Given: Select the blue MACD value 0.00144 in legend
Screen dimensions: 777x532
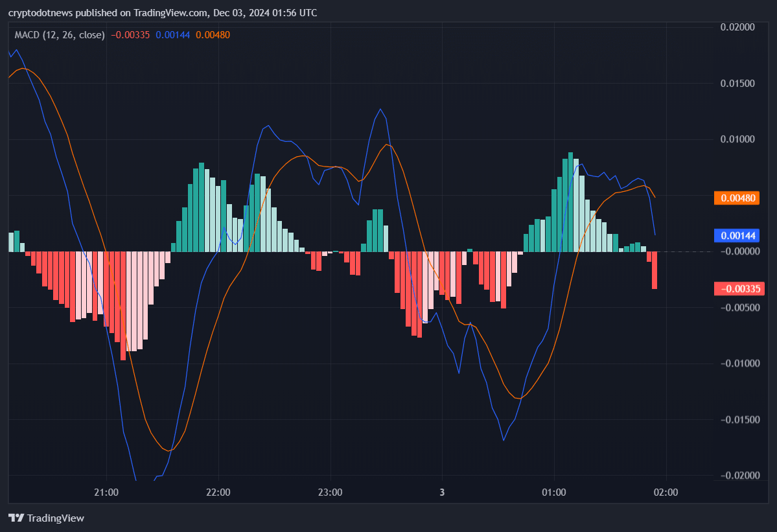Looking at the screenshot, I should [172, 35].
